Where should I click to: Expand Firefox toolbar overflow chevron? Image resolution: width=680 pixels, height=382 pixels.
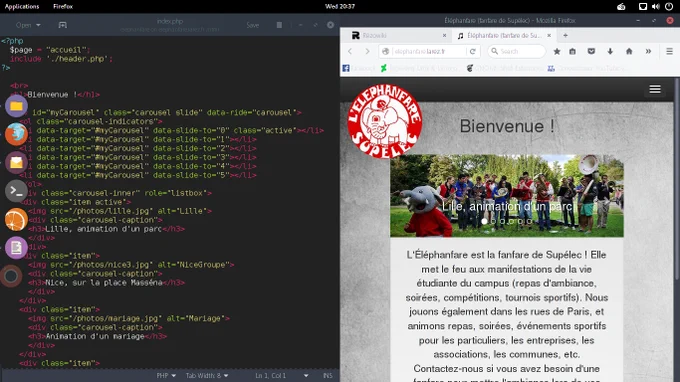[x=648, y=51]
